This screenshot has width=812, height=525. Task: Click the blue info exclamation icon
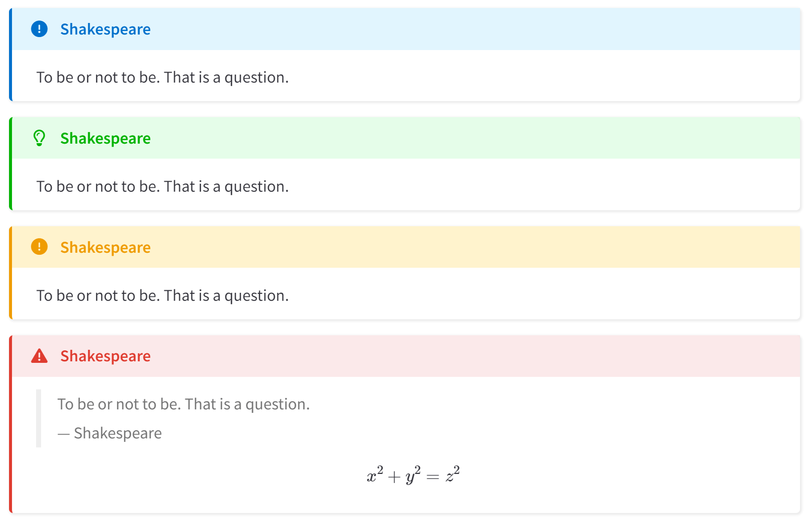coord(39,29)
